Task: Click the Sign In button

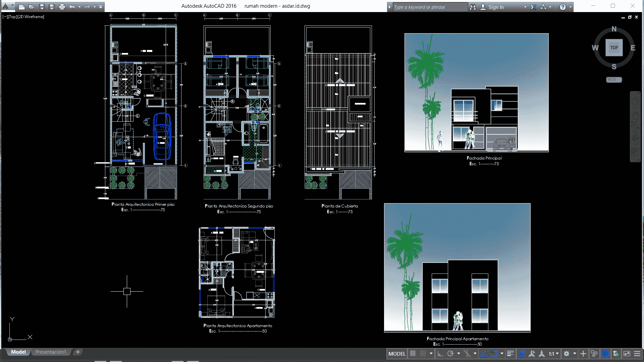Action: 496,7
